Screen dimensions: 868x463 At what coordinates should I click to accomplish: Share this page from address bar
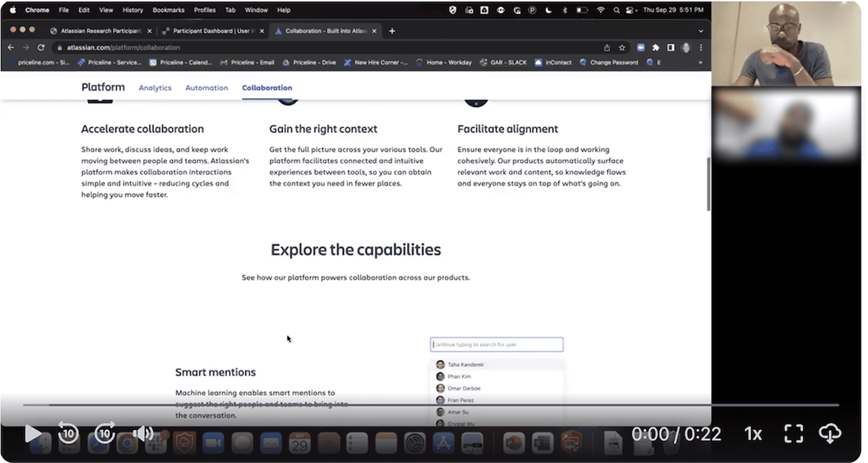pos(607,48)
